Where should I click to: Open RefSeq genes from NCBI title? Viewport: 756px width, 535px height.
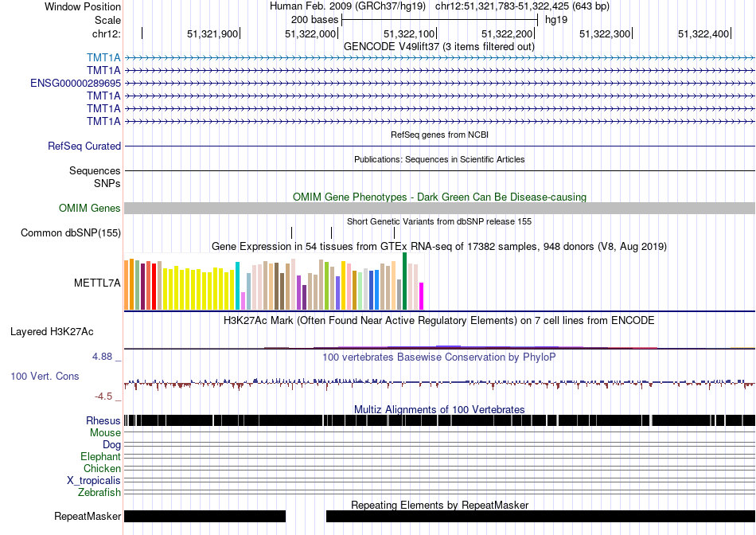(x=439, y=135)
